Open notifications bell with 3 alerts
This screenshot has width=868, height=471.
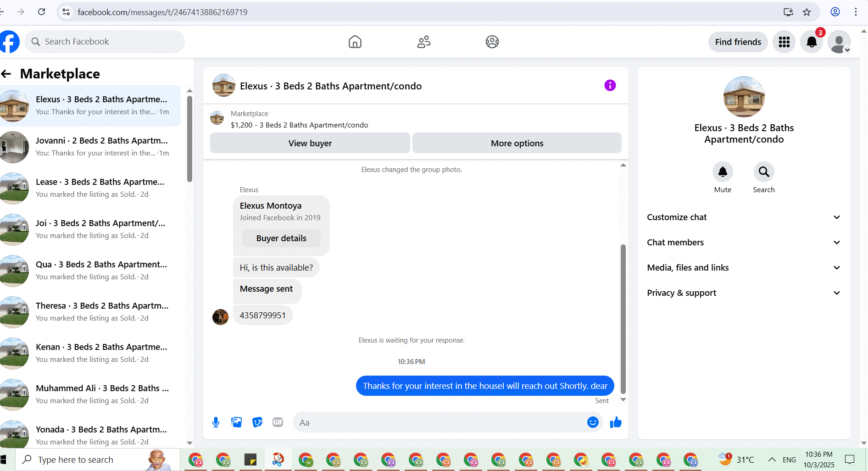point(812,42)
